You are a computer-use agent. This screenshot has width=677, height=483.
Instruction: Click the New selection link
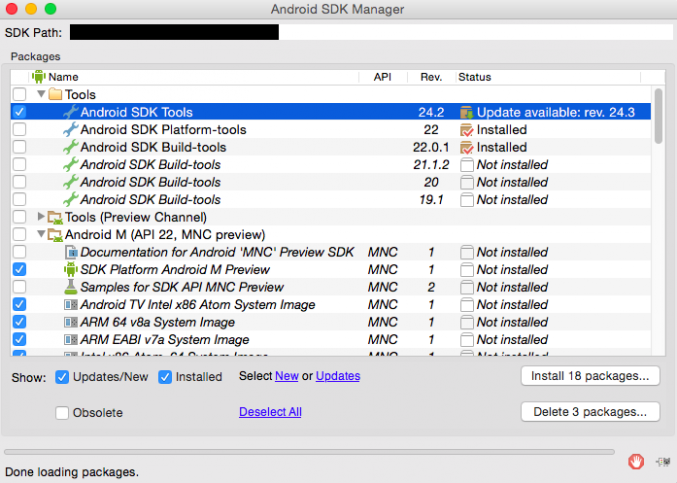[x=287, y=376]
